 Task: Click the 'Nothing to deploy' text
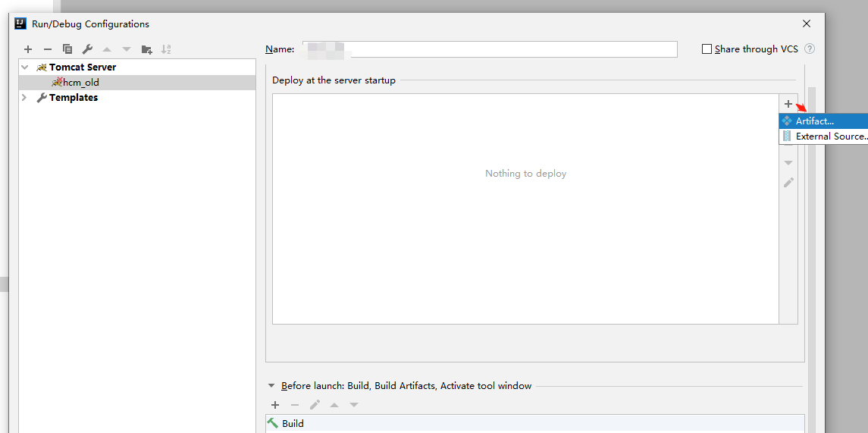point(526,174)
